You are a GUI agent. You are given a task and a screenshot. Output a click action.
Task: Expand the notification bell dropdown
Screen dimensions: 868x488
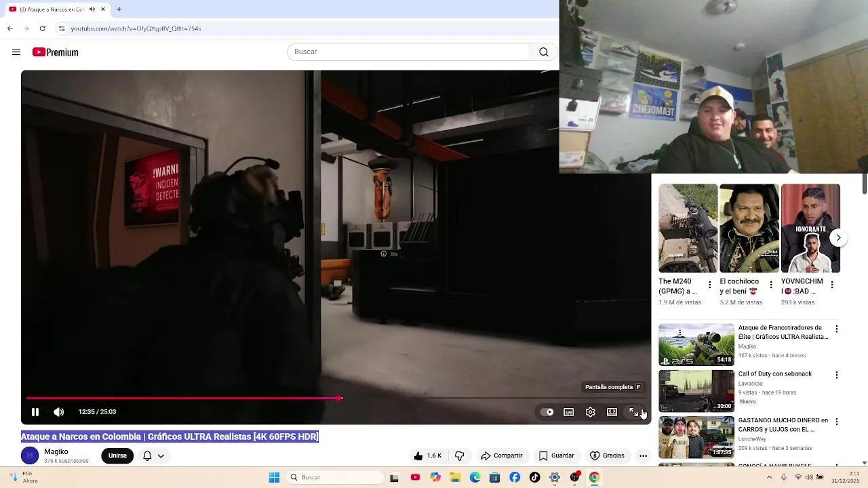pyautogui.click(x=154, y=455)
